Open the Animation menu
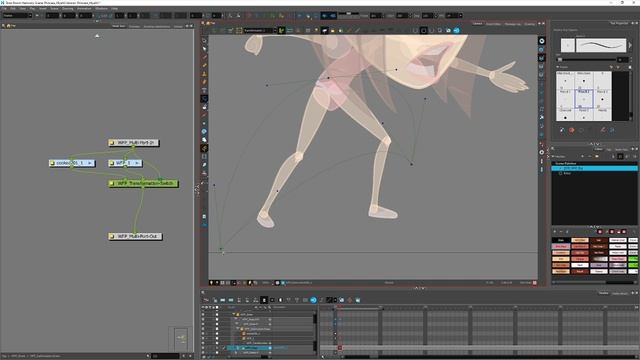This screenshot has height=360, width=640. 84,8
